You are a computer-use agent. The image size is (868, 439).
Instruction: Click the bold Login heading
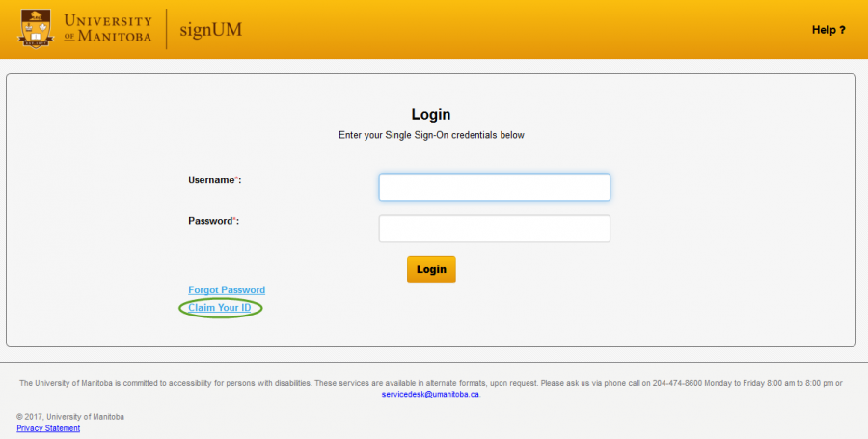(x=431, y=115)
